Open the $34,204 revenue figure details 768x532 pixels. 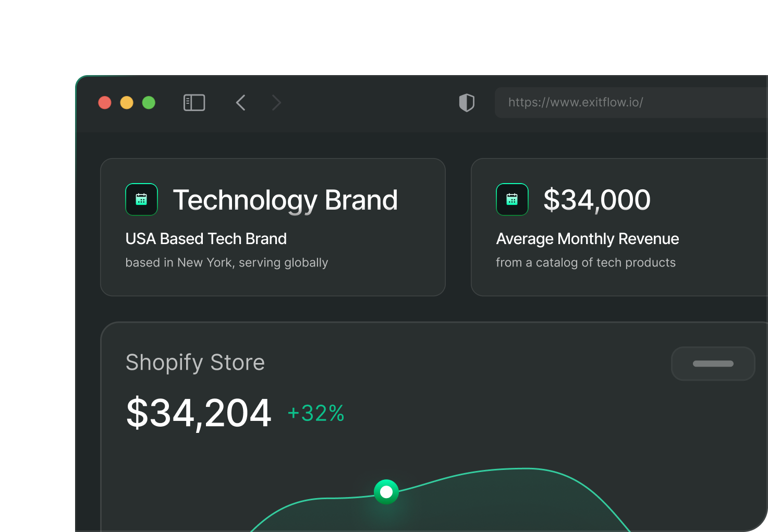(198, 413)
